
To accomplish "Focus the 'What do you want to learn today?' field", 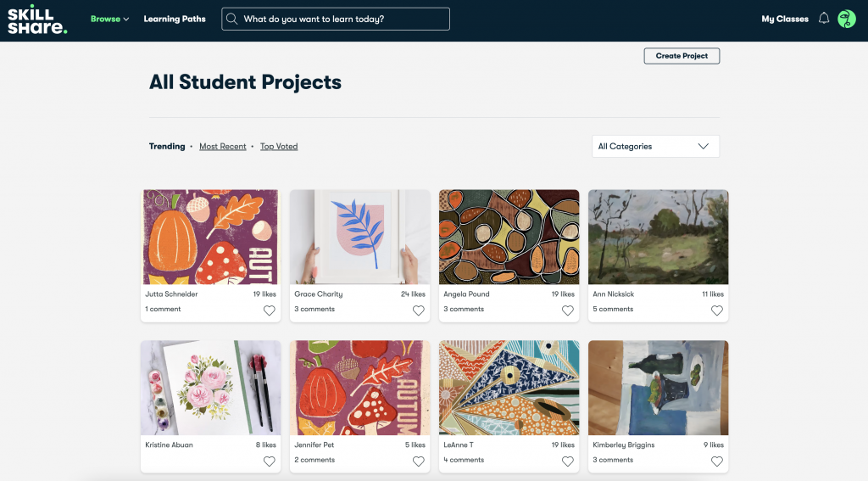I will pos(336,19).
